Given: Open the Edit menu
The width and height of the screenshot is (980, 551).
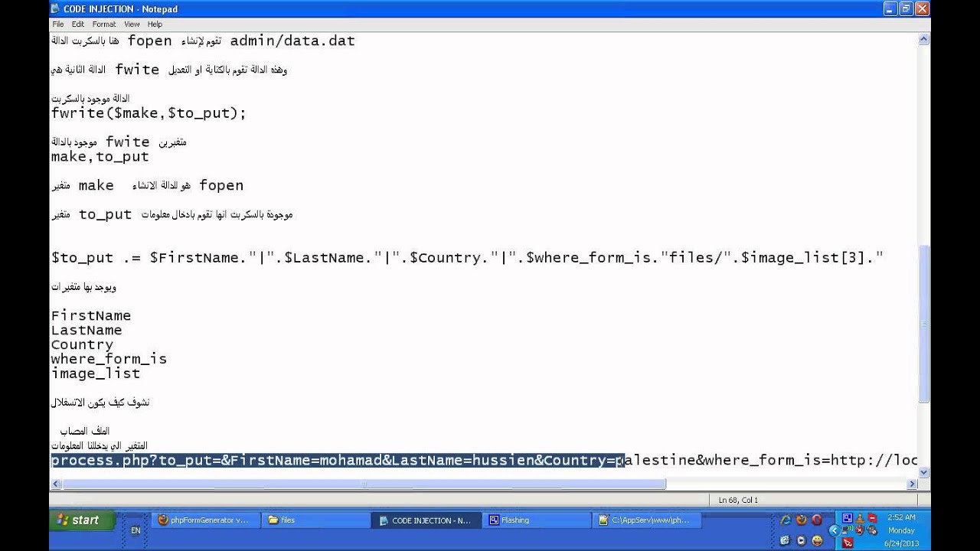Looking at the screenshot, I should [x=78, y=24].
